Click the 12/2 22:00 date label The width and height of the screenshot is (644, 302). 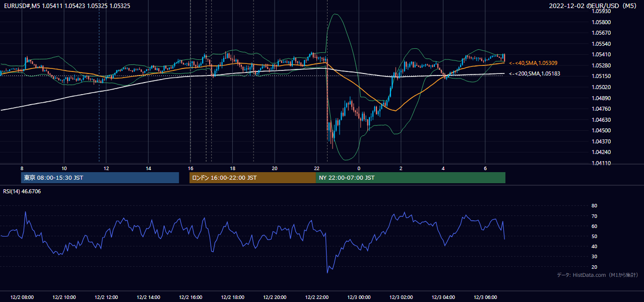[316, 297]
